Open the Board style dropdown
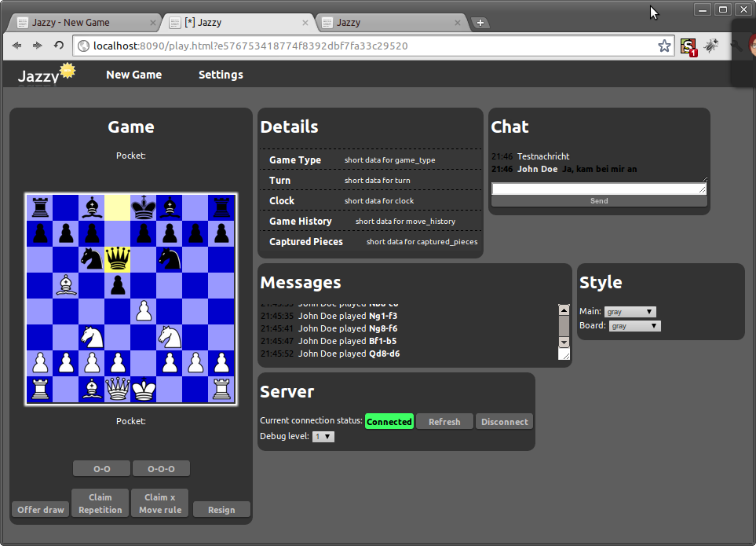The image size is (756, 546). click(x=634, y=326)
